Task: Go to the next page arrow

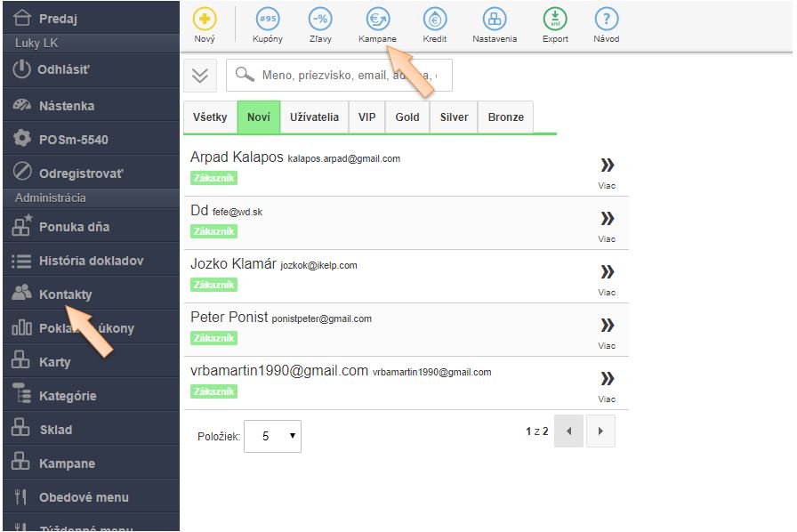Action: (x=600, y=431)
